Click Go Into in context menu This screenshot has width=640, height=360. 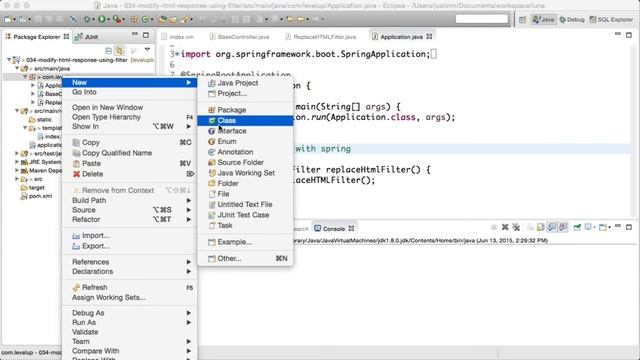(129, 92)
